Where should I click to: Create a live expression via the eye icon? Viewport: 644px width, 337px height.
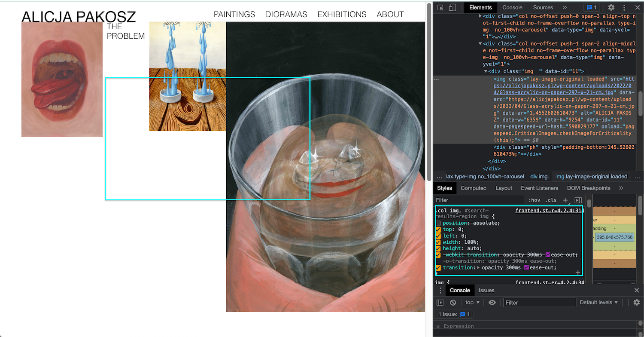pyautogui.click(x=492, y=302)
